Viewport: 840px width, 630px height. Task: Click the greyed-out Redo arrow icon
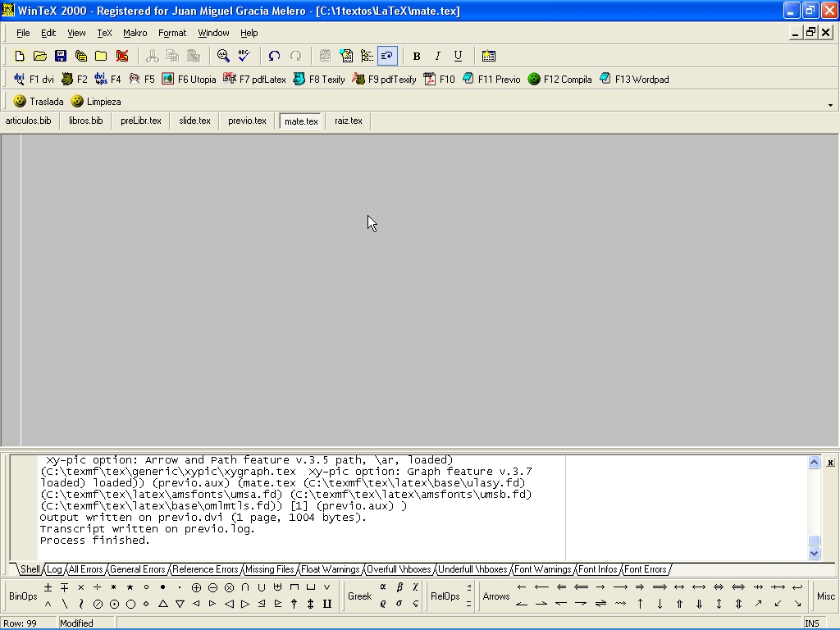click(295, 56)
